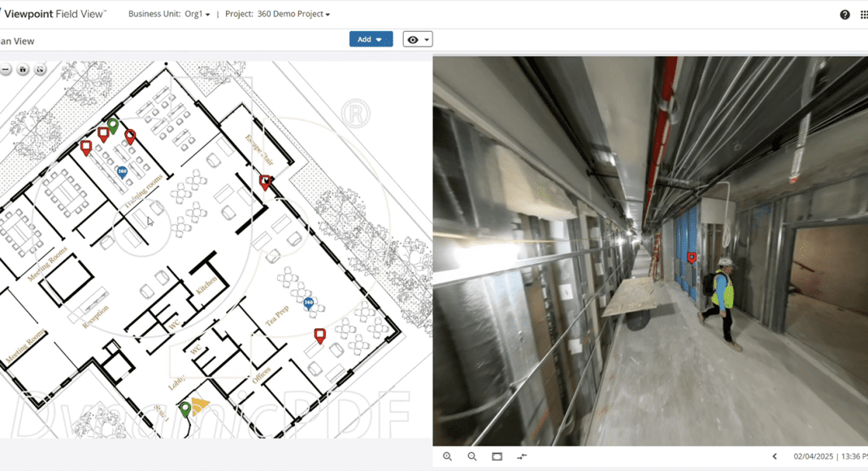Open the apps grid menu
The image size is (868, 471).
tap(863, 15)
